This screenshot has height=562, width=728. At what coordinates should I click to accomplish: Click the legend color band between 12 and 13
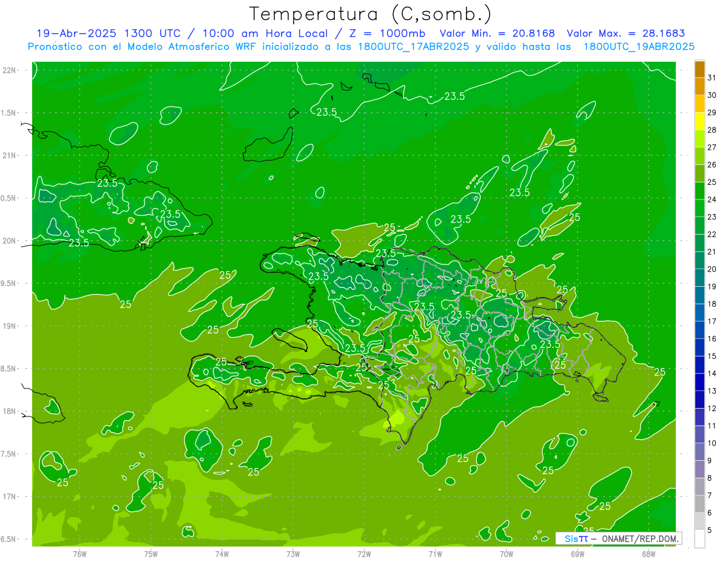tap(699, 400)
